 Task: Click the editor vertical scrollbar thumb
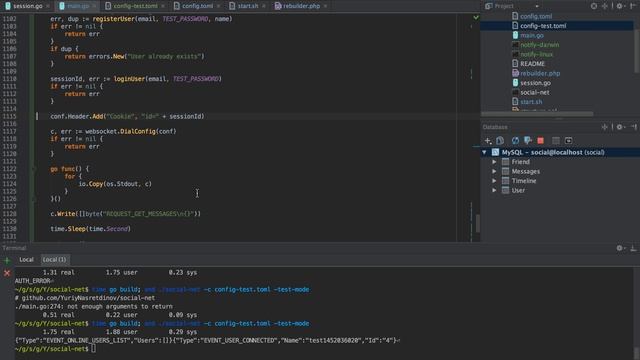coord(478,223)
